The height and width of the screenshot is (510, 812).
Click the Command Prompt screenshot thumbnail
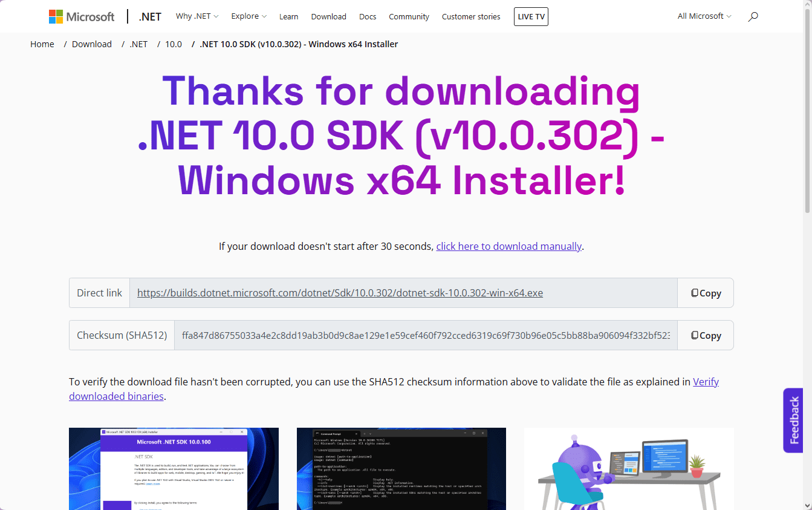click(x=401, y=469)
